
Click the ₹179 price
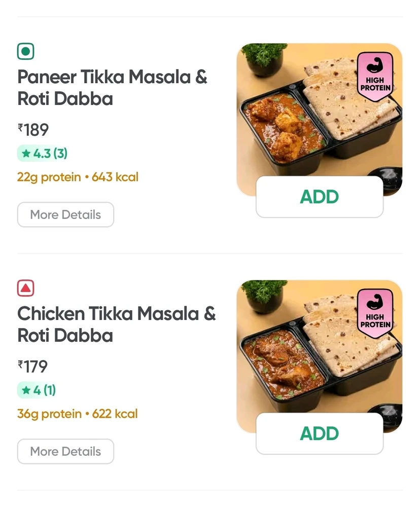coord(32,366)
